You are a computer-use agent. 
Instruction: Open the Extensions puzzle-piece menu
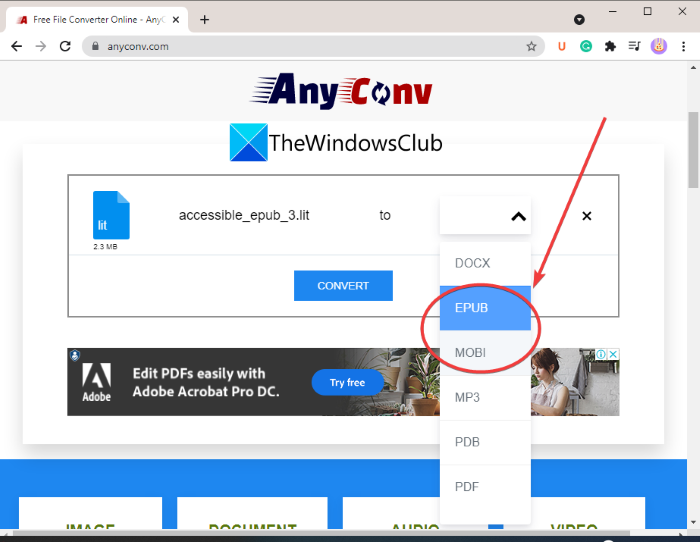pyautogui.click(x=610, y=46)
